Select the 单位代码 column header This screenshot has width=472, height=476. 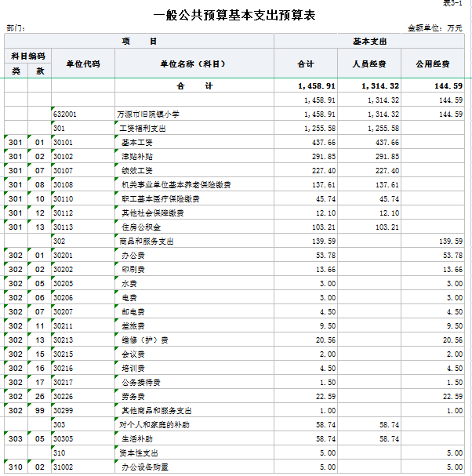83,64
